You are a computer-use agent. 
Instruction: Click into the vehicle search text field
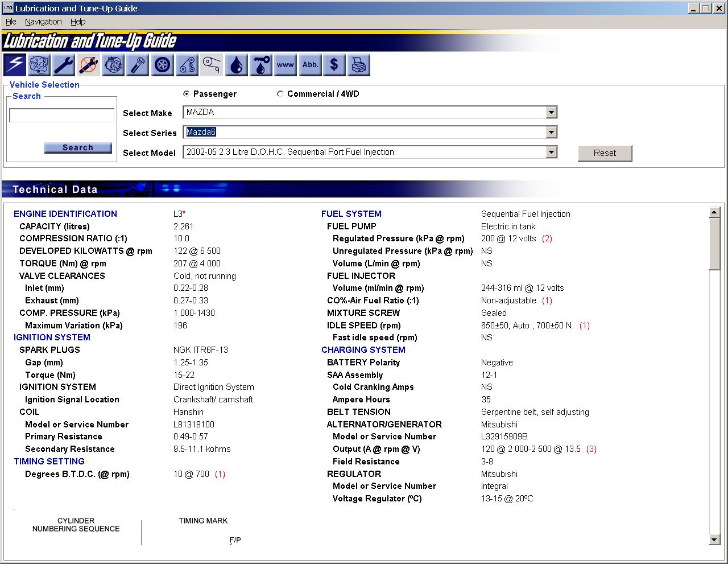62,116
